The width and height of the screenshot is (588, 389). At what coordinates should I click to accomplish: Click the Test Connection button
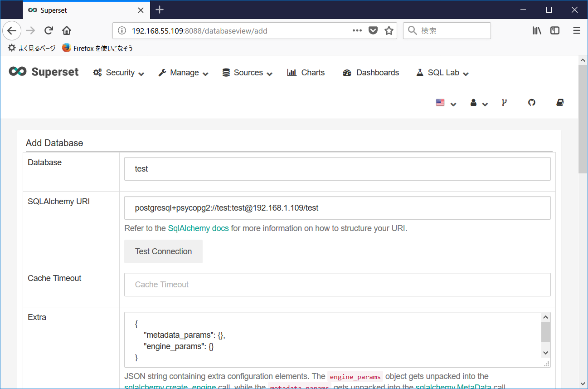163,251
